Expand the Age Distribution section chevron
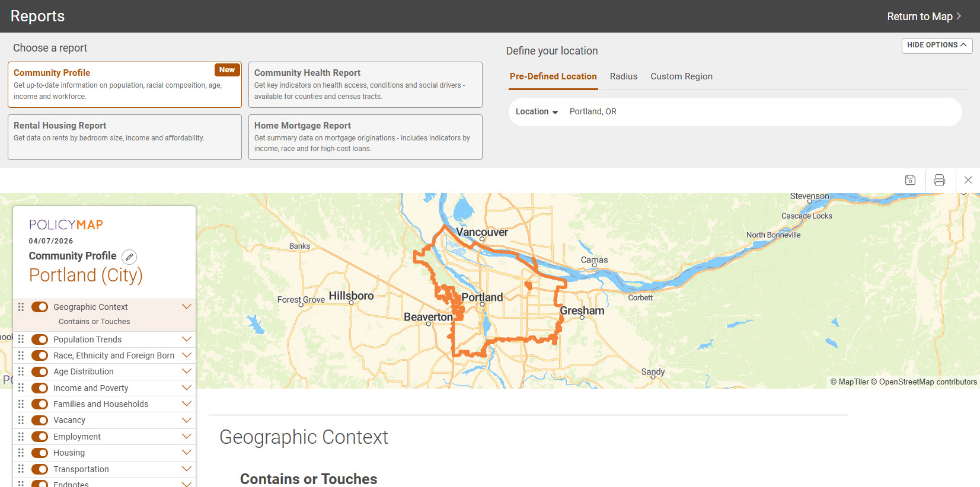Screen dimensions: 980x487 (x=186, y=371)
